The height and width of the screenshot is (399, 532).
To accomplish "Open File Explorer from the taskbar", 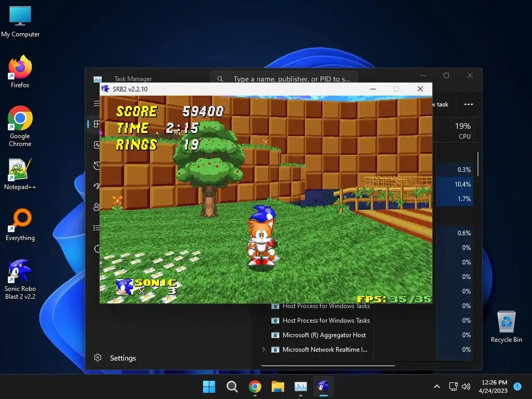I will click(278, 387).
